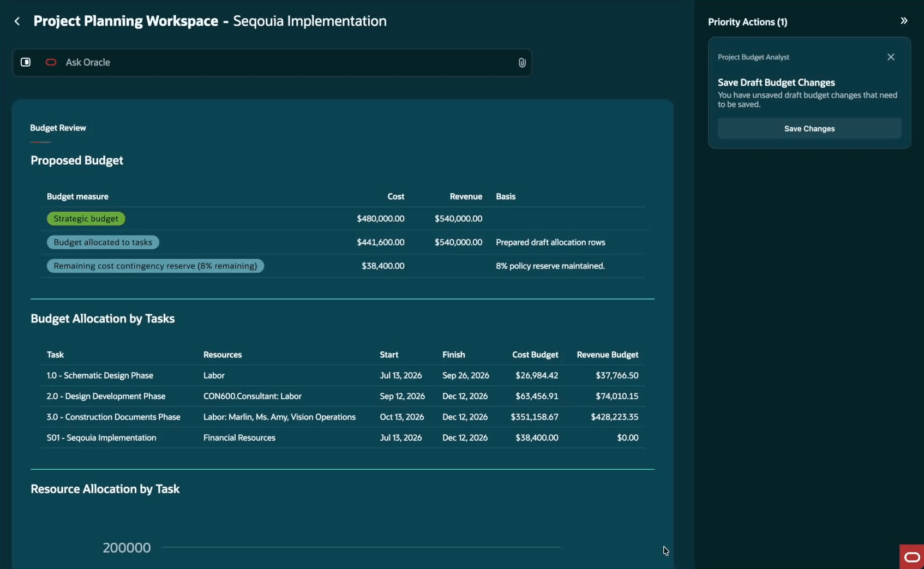Click the Sep 12, 2026 start date
The height and width of the screenshot is (569, 924).
[402, 396]
